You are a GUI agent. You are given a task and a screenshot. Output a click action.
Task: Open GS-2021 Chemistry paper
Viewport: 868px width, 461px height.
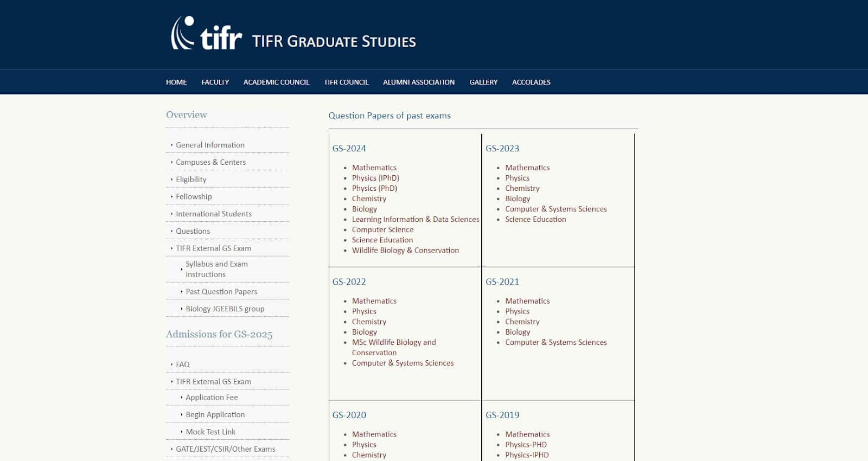[522, 322]
